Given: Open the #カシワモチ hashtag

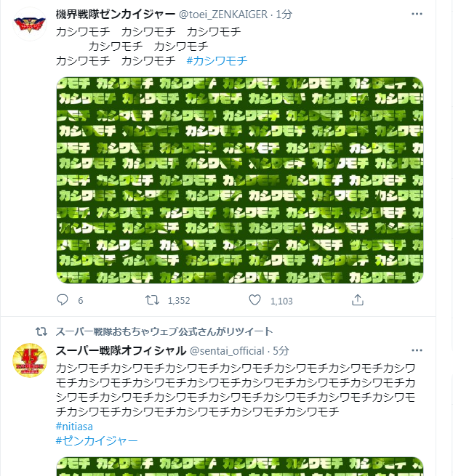Looking at the screenshot, I should tap(217, 61).
